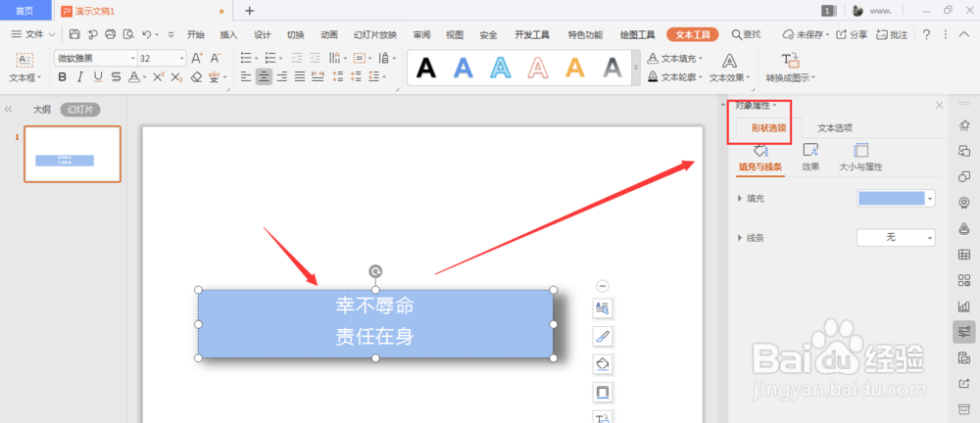Open the Print Preview icon
The width and height of the screenshot is (980, 423).
[128, 34]
